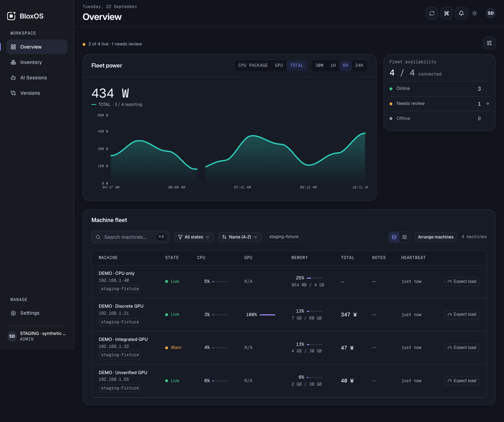Set chart range to 30M

pyautogui.click(x=319, y=65)
